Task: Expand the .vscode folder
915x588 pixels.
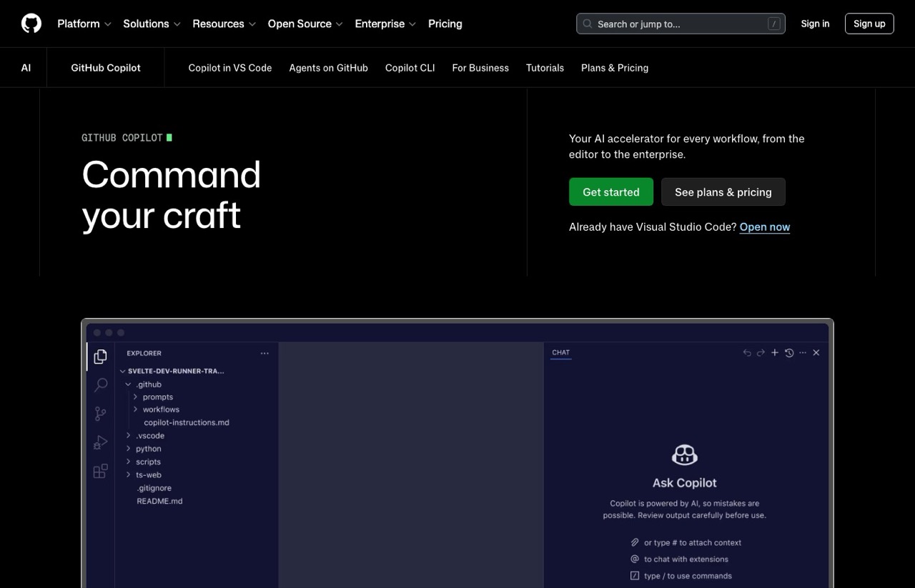Action: coord(147,436)
